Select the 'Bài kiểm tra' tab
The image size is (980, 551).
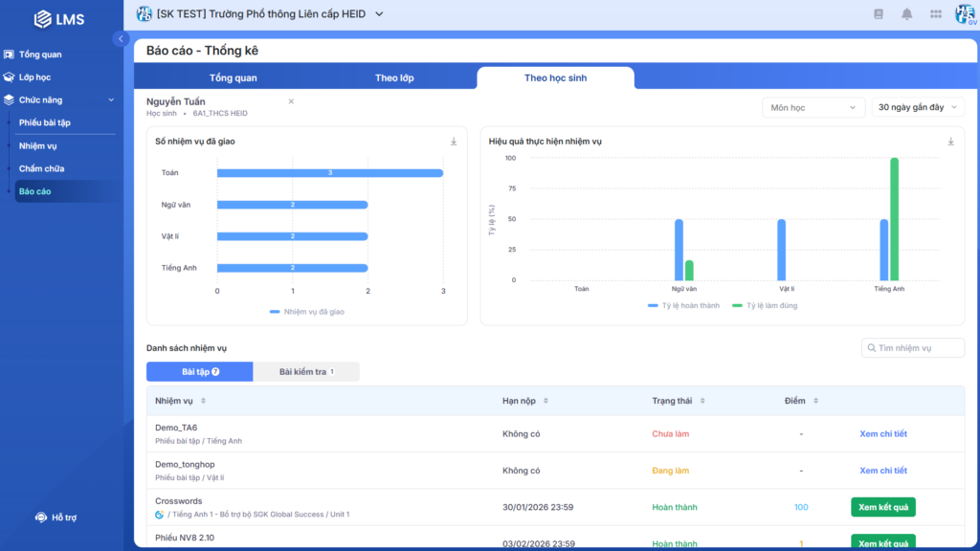tap(305, 372)
